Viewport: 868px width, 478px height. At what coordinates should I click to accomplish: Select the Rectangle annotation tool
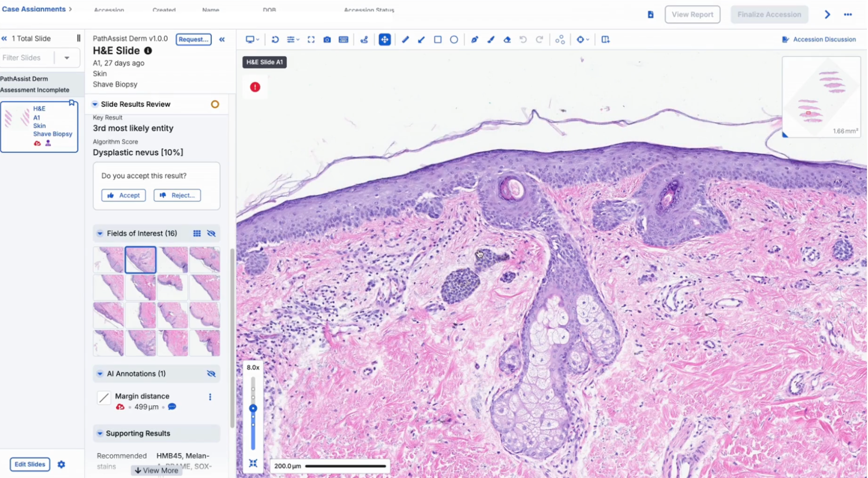tap(438, 39)
